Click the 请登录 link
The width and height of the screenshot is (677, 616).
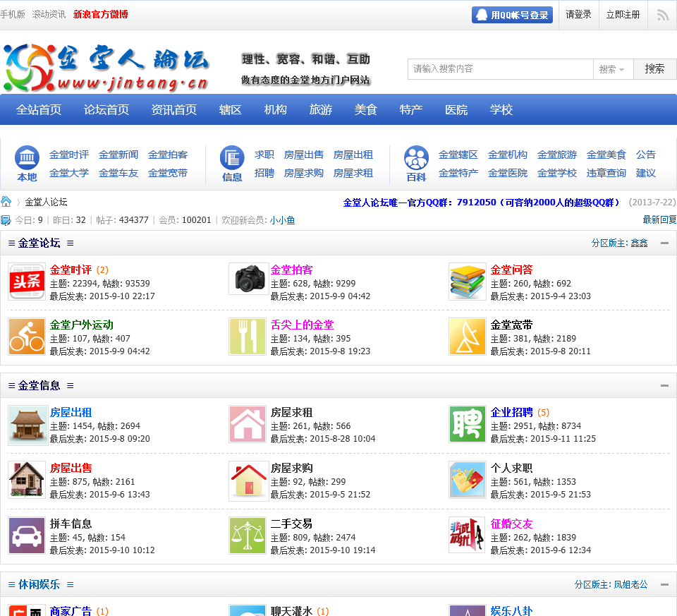pos(578,15)
